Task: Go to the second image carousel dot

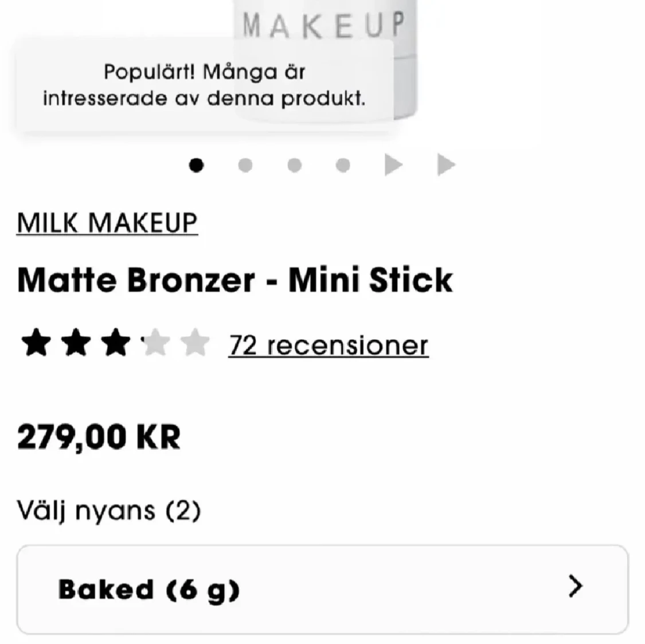Action: pyautogui.click(x=245, y=166)
